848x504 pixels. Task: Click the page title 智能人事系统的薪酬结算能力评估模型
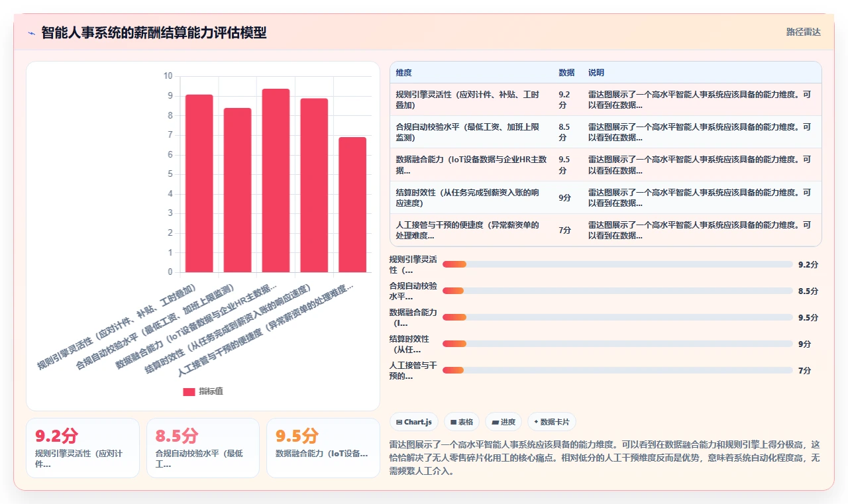[154, 32]
